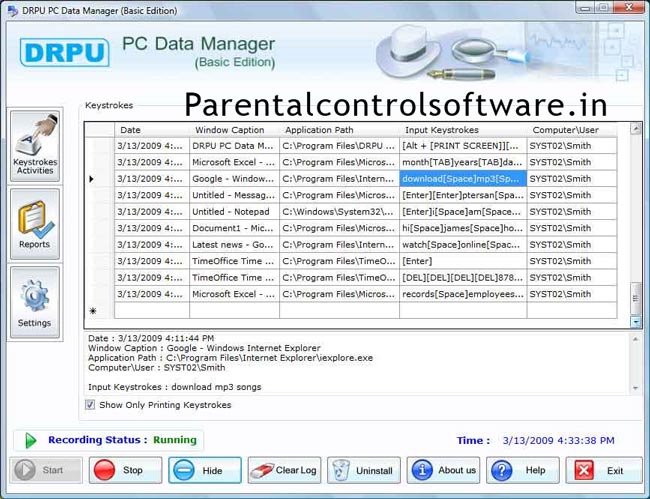Image resolution: width=650 pixels, height=499 pixels.
Task: Select 'DRPU PC Data M...' window caption cell
Action: pyautogui.click(x=234, y=146)
